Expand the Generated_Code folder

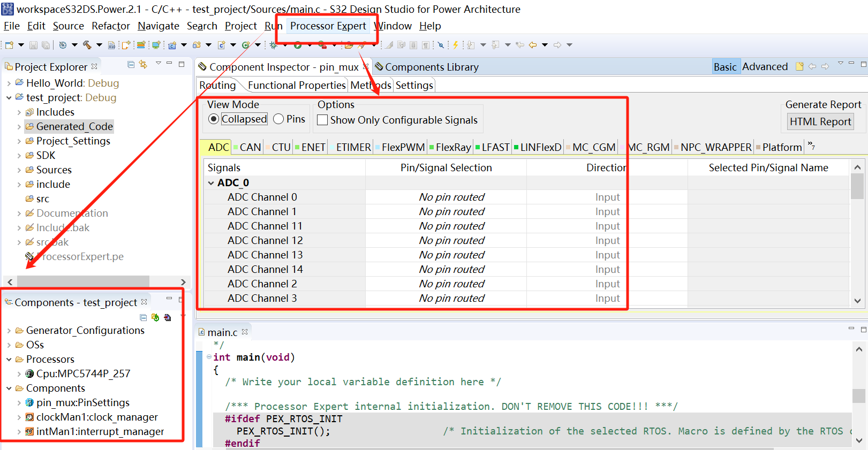tap(19, 127)
